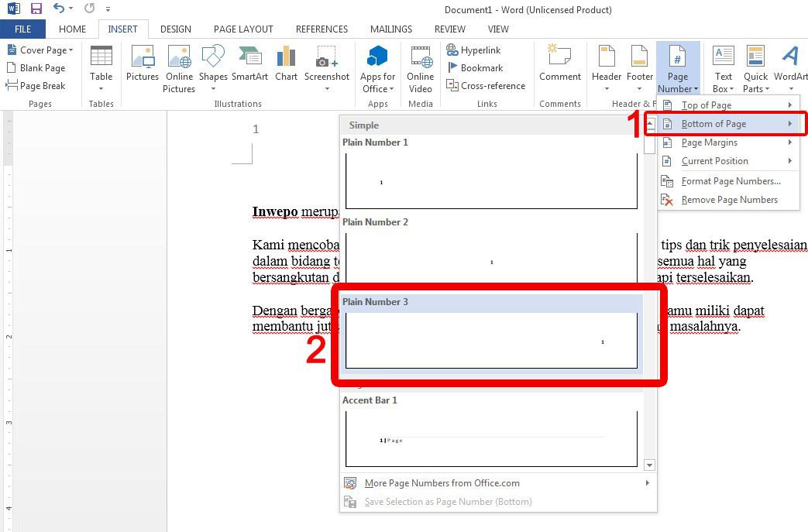808x532 pixels.
Task: Switch to the VIEW tab
Action: coord(498,29)
